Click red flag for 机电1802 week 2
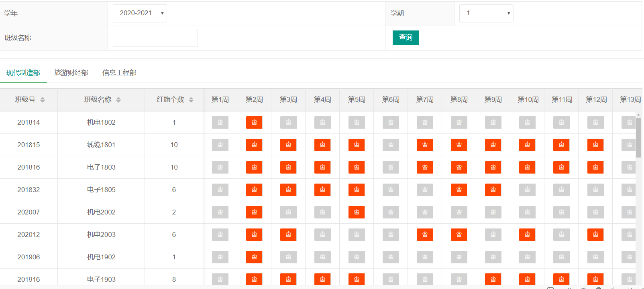The width and height of the screenshot is (644, 289). (254, 122)
